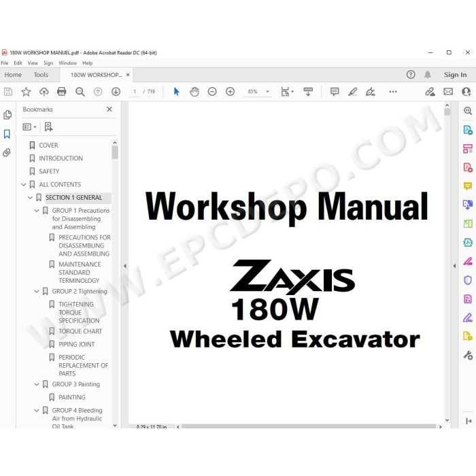Add the file to starred favorites
Image resolution: width=476 pixels, height=476 pixels.
[x=26, y=92]
